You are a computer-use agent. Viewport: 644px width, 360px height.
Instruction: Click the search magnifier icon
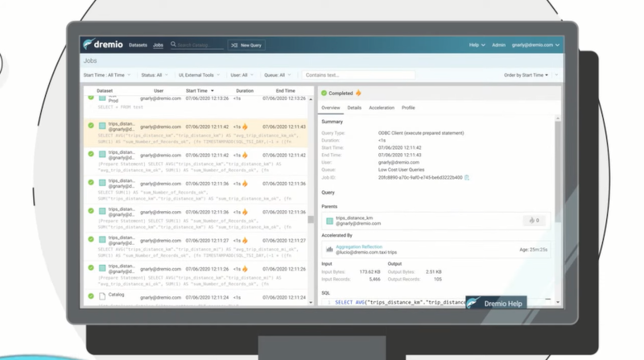[173, 44]
